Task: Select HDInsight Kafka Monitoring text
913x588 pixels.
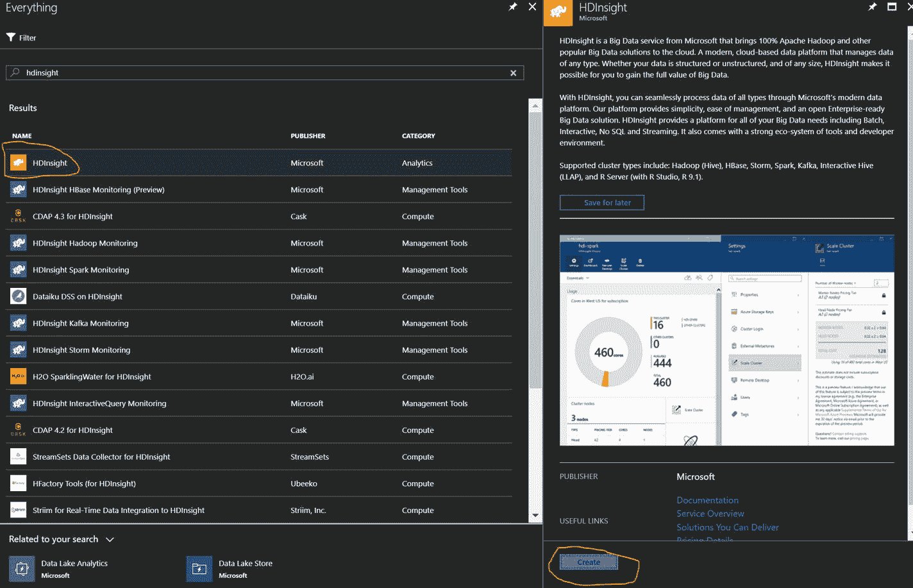Action: pos(81,323)
